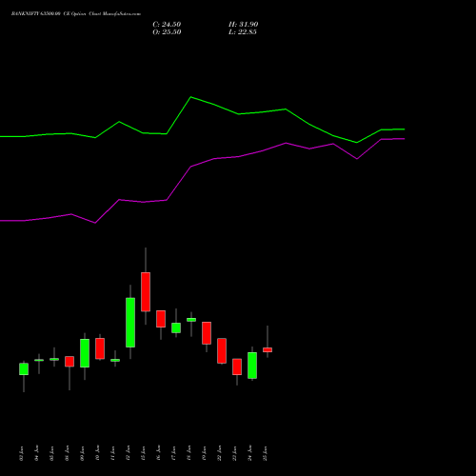Viewport: 476px width, 476px height.
Task: Click the 18 Jun date label
Action: tap(189, 453)
